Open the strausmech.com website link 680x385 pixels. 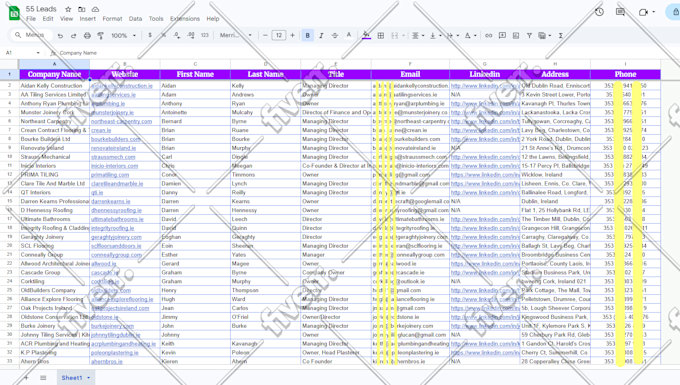113,157
